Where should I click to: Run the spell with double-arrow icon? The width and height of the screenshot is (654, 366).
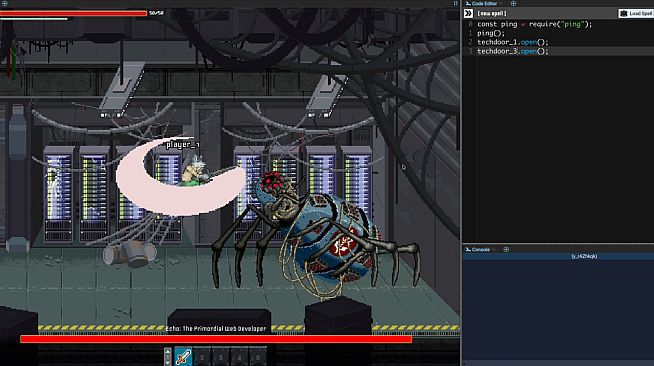point(468,13)
